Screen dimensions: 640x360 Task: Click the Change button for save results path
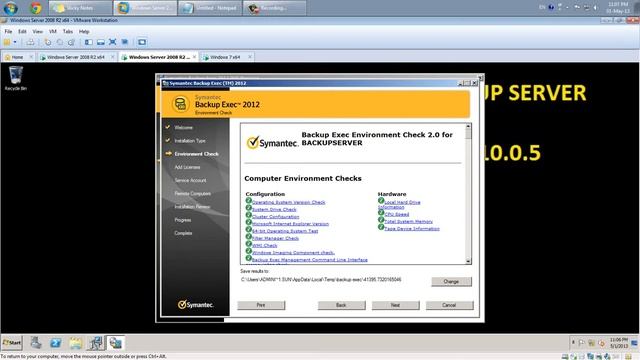click(x=451, y=282)
